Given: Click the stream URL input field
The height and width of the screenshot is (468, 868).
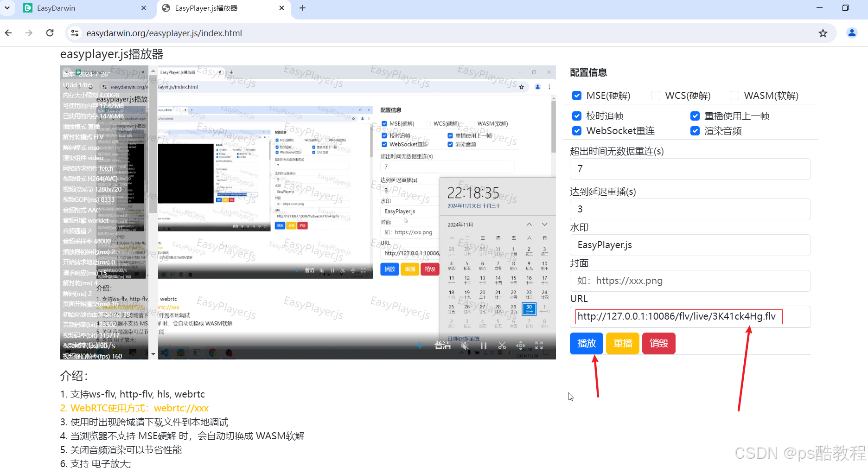Looking at the screenshot, I should (690, 316).
